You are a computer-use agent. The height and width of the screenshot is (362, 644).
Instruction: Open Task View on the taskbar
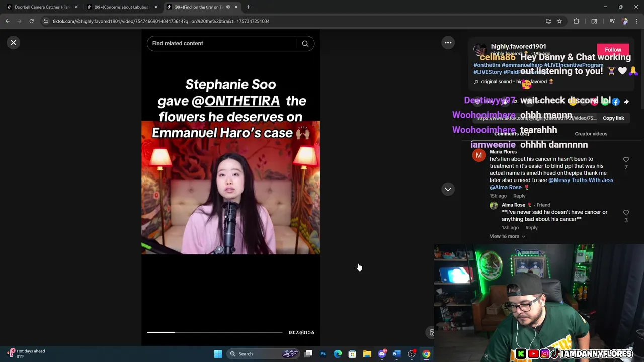(x=308, y=354)
